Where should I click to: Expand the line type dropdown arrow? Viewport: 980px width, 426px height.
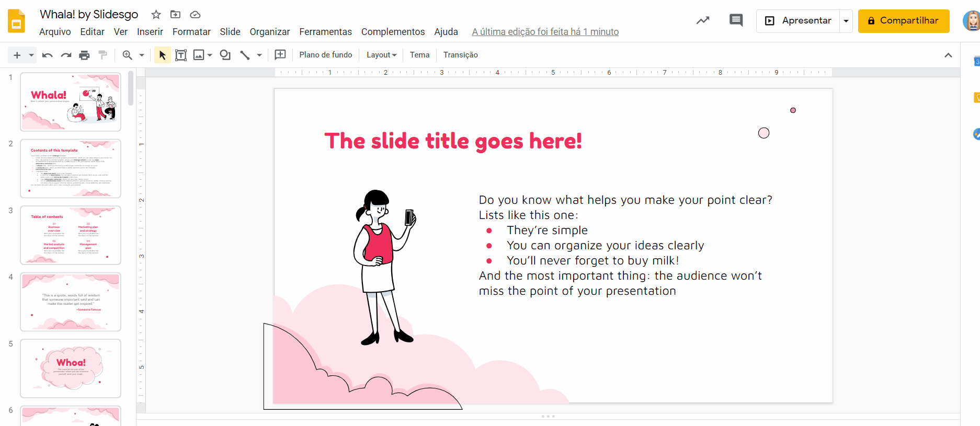(x=259, y=55)
